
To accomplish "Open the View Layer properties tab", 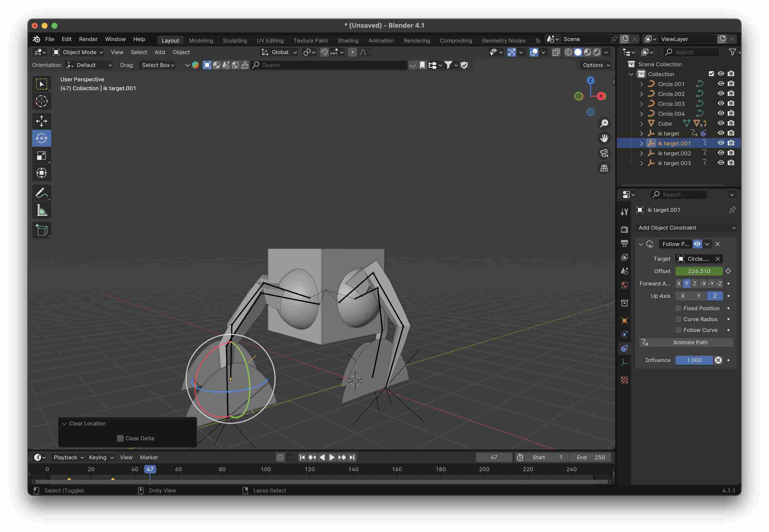I will tap(624, 257).
